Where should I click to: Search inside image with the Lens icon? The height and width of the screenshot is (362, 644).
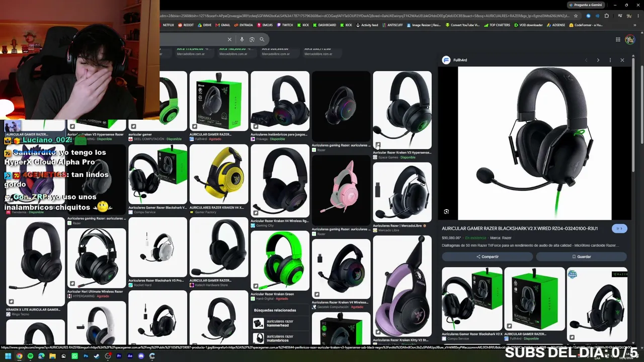[446, 212]
